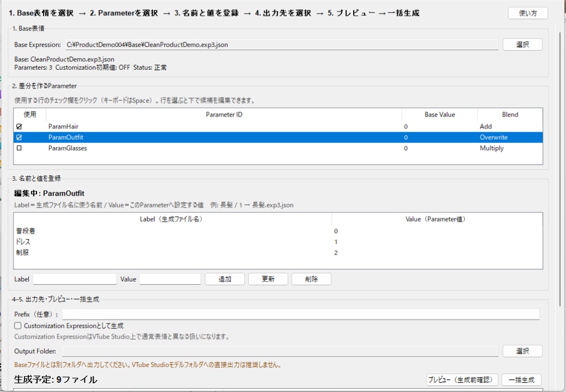The height and width of the screenshot is (392, 566).
Task: Select the ParamHair parameter row
Action: coord(278,126)
